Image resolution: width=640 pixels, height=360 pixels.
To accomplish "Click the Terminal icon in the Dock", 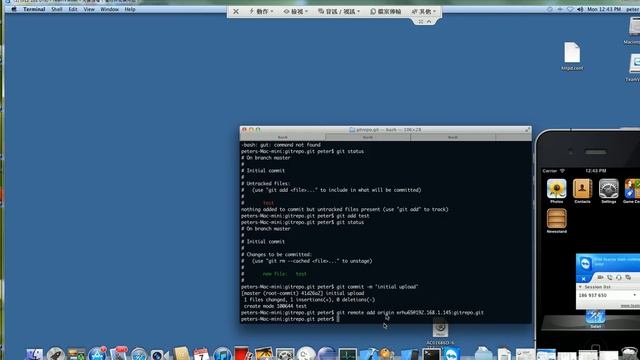I will pyautogui.click(x=431, y=354).
